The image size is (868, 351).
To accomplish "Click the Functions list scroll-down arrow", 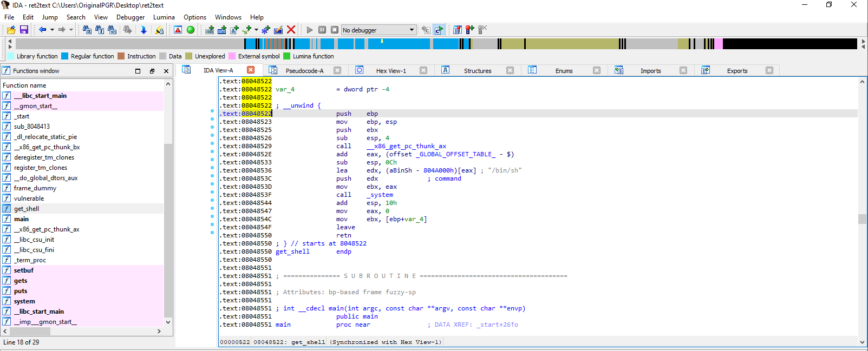I will pos(168,322).
